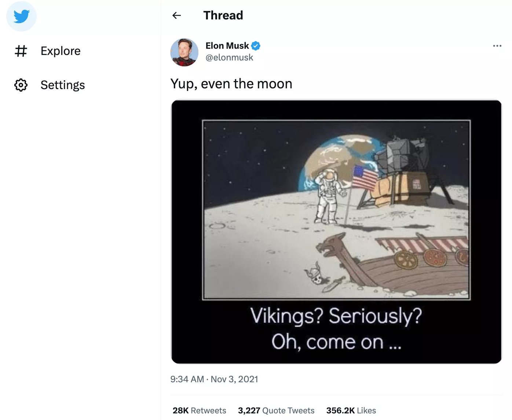The width and height of the screenshot is (512, 420).
Task: Click the 9:34 AM Nov 3, 2021 timestamp
Action: point(214,379)
